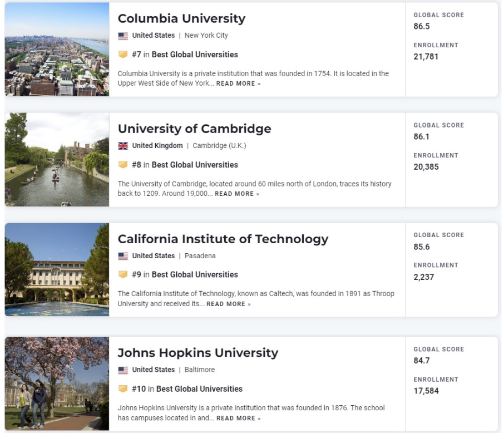
Task: Open the Johns Hopkins University page
Action: 196,352
